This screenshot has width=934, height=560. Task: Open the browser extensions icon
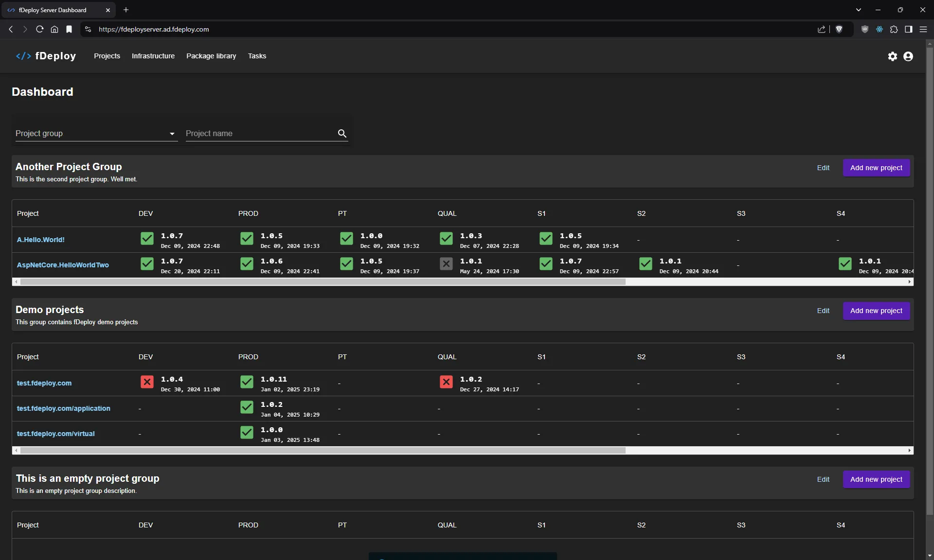(x=894, y=29)
